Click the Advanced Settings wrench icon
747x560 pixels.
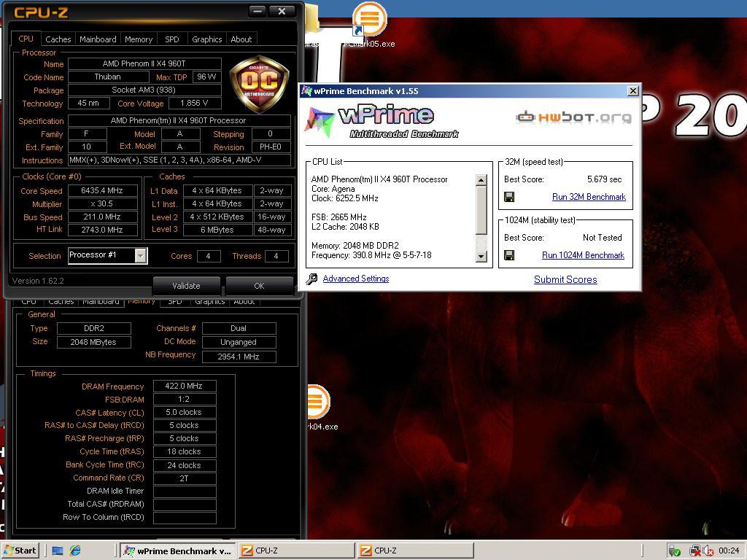(x=312, y=279)
